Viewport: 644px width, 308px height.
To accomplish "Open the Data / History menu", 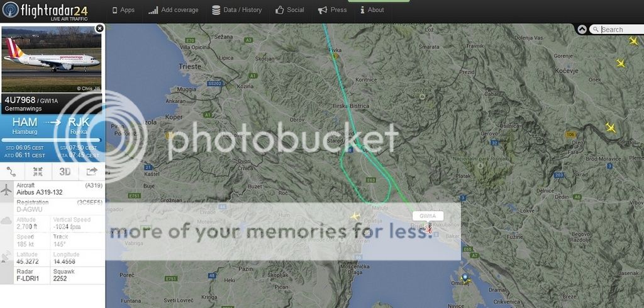I will 237,10.
